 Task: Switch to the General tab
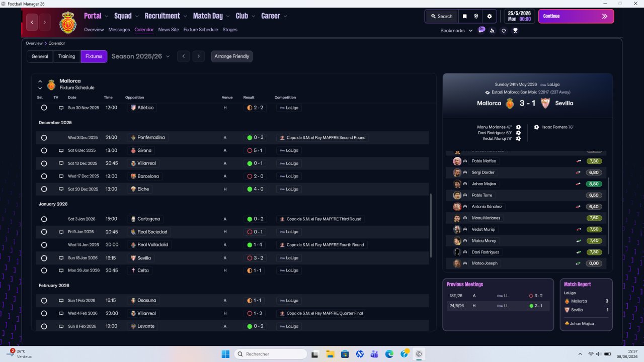[40, 56]
